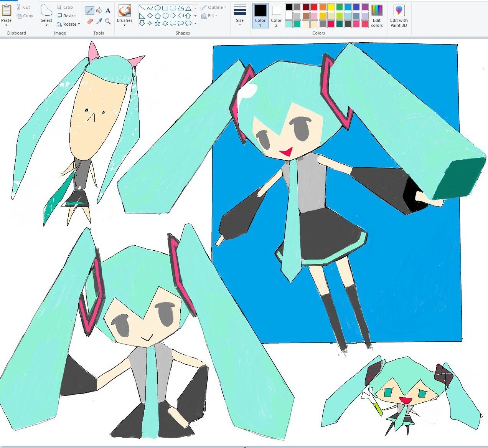This screenshot has height=448, width=488.
Task: Choose the Four-point star shape
Action: (x=150, y=23)
